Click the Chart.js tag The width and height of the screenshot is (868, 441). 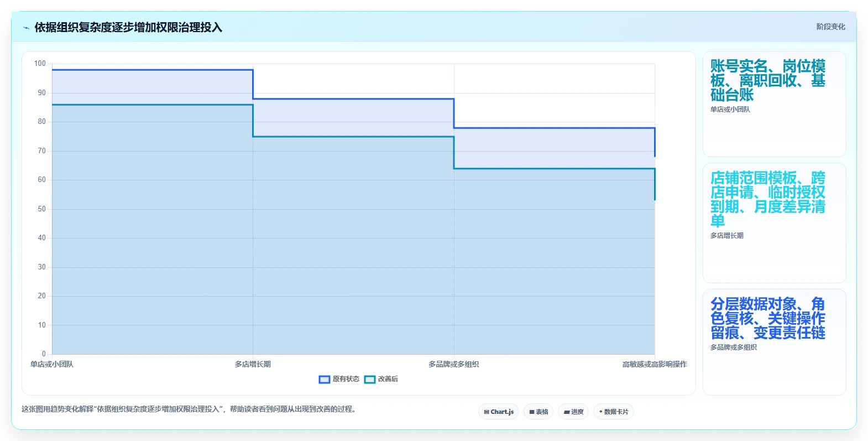click(499, 412)
